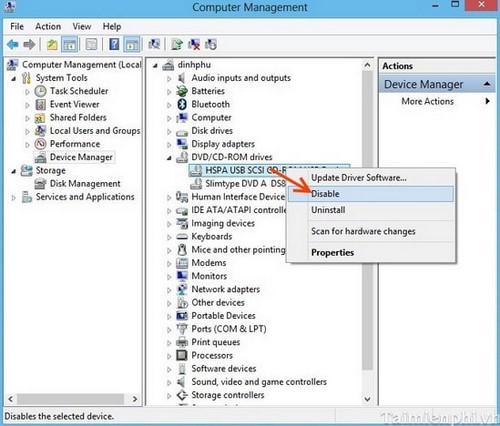Open the More Actions submenu arrow
Viewport: 500px width, 426px height.
pos(488,101)
